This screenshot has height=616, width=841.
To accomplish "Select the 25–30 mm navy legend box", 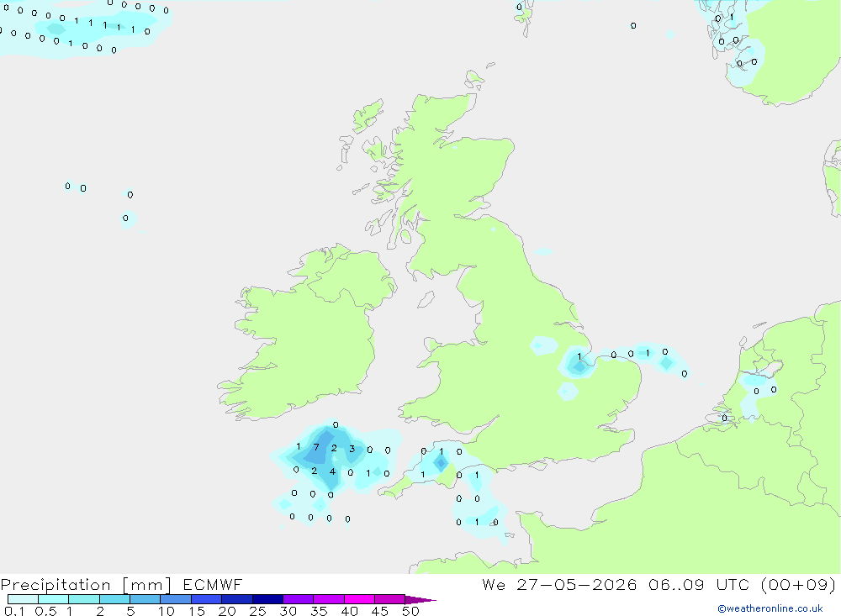I will (x=267, y=599).
